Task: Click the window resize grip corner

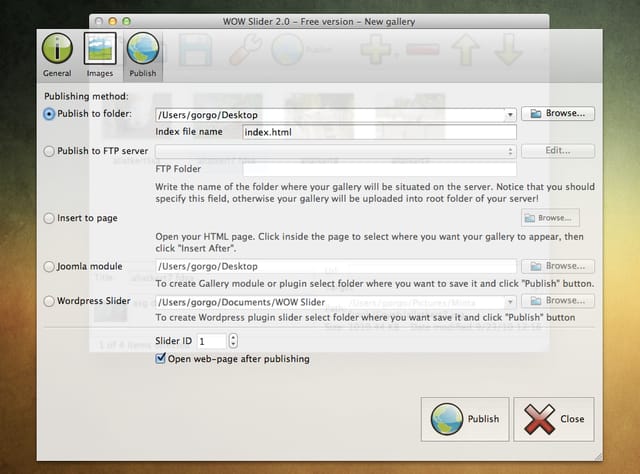Action: coord(598,456)
